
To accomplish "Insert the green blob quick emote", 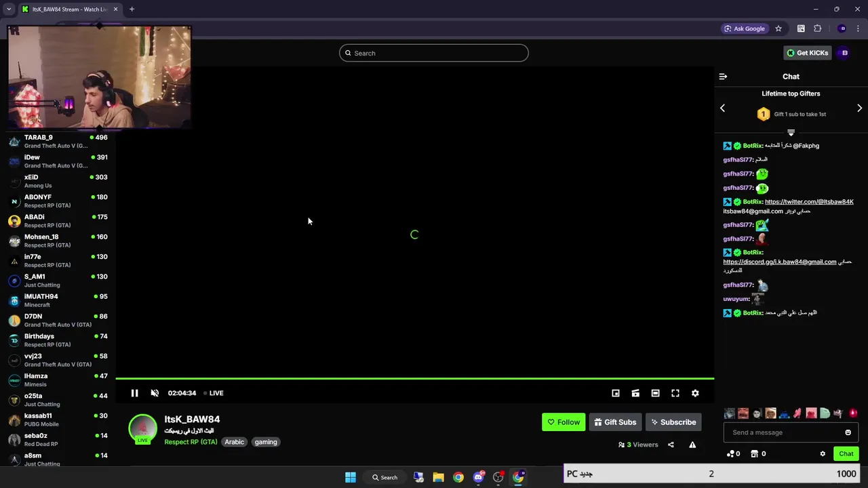I will (825, 413).
